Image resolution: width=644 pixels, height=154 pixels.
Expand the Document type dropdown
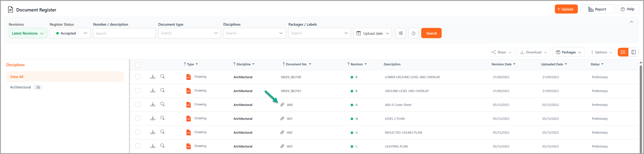(x=189, y=33)
